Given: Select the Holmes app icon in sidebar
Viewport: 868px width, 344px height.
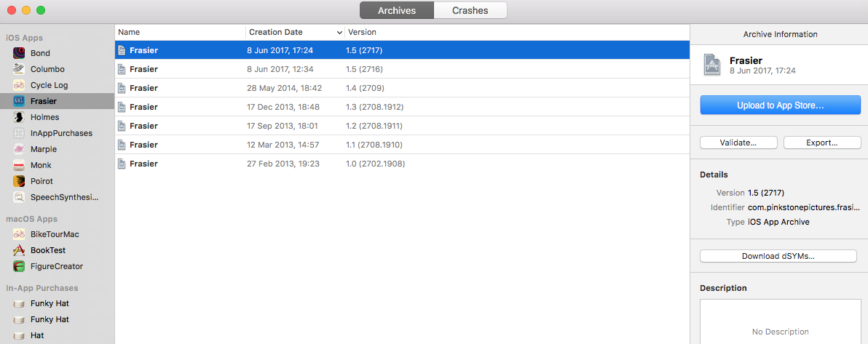Looking at the screenshot, I should coord(19,117).
